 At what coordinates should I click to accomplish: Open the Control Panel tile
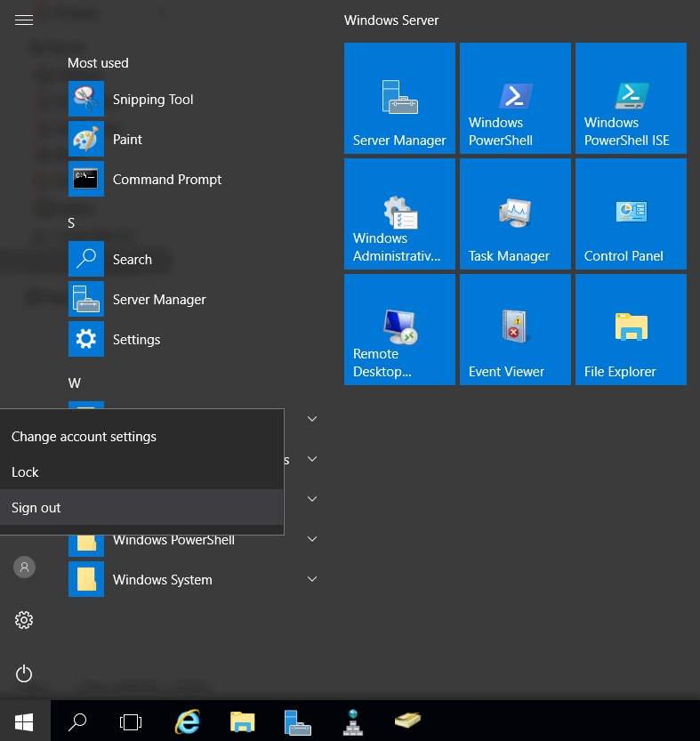click(631, 214)
